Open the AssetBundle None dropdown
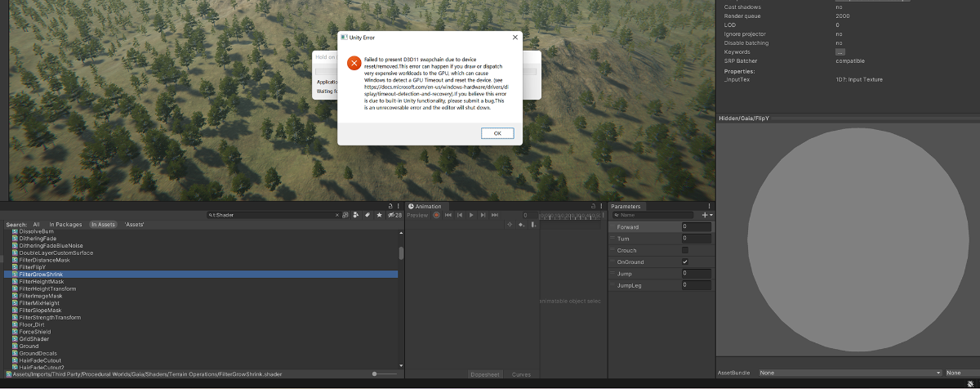This screenshot has height=389, width=980. pyautogui.click(x=849, y=373)
